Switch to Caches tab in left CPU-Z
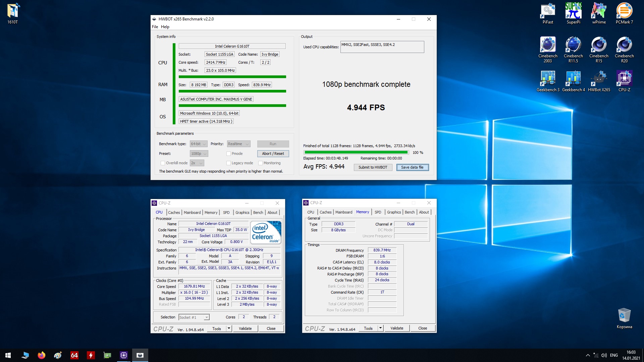The height and width of the screenshot is (362, 644). pyautogui.click(x=174, y=213)
